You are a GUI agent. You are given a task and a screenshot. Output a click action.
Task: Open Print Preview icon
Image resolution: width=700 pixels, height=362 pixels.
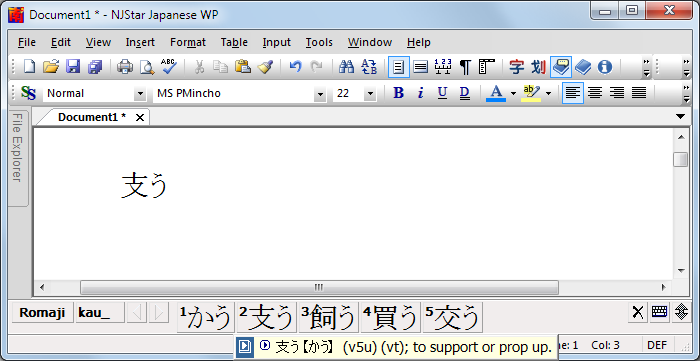(147, 67)
